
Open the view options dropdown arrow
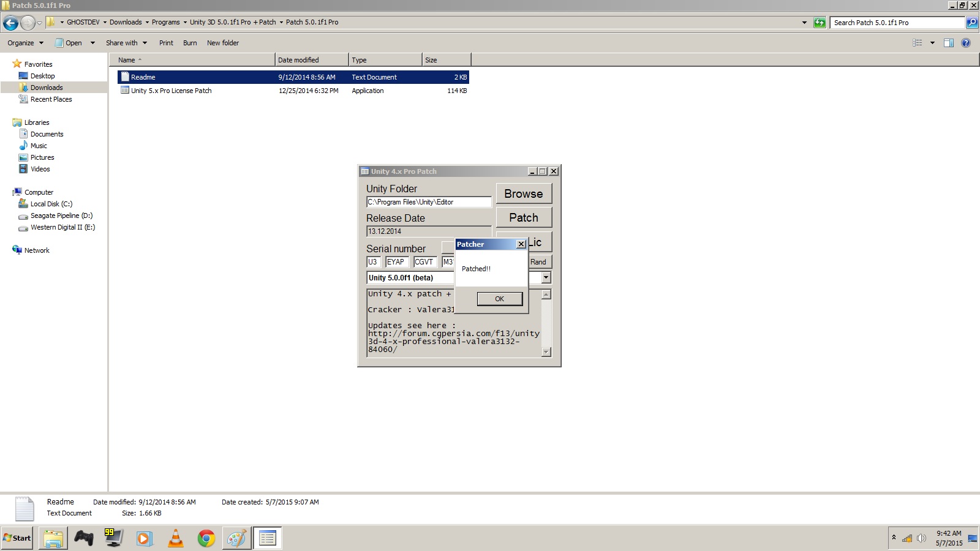click(932, 43)
